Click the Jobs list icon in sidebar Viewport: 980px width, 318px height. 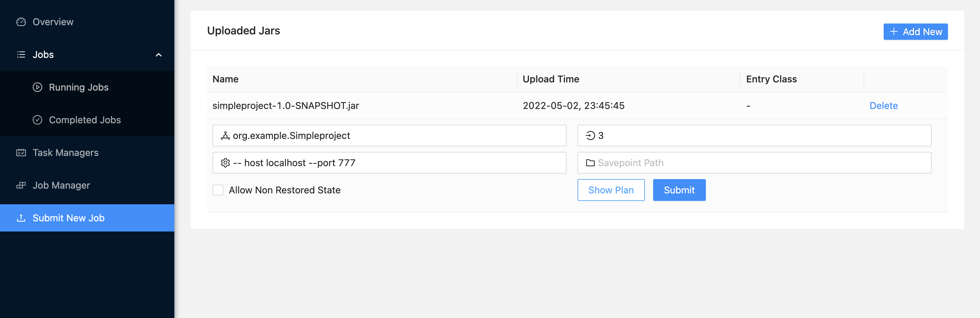pyautogui.click(x=21, y=55)
